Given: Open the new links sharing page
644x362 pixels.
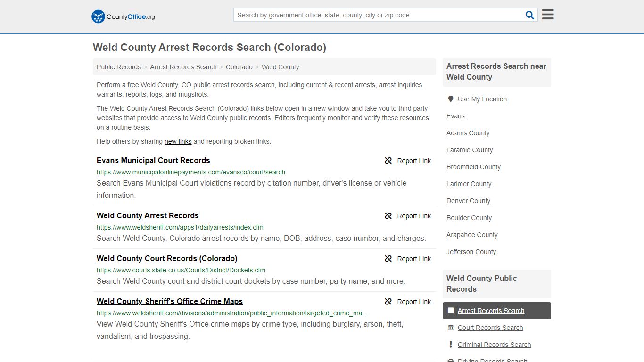Looking at the screenshot, I should click(178, 141).
